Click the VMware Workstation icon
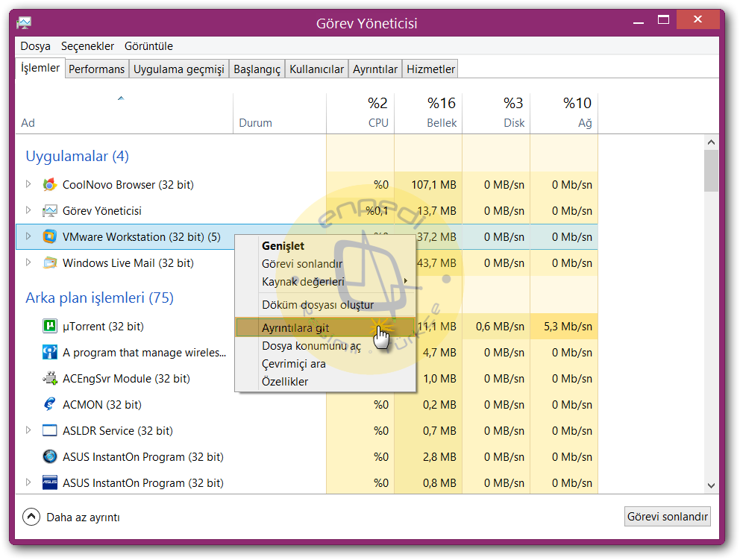The image size is (740, 560). [49, 237]
